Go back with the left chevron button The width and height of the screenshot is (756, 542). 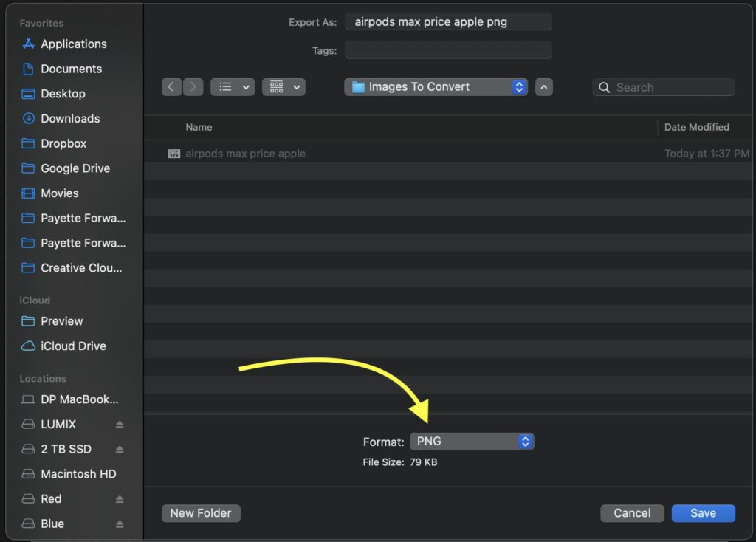(171, 87)
